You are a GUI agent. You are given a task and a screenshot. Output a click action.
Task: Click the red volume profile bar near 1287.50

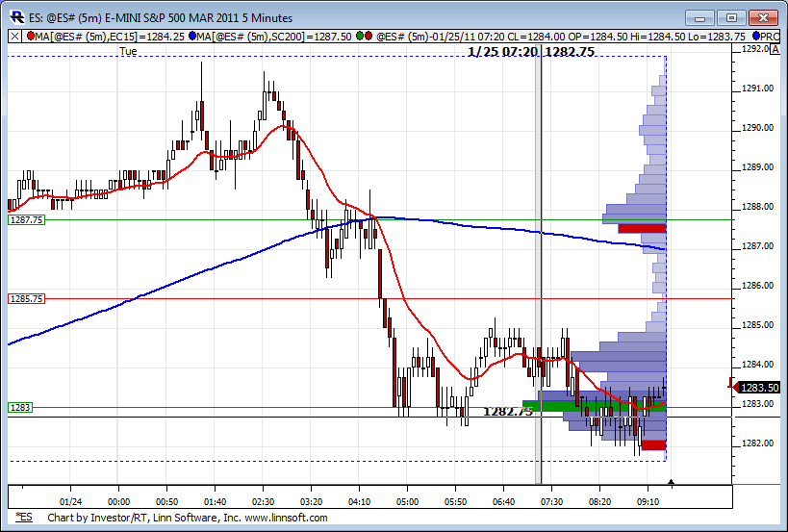point(642,229)
